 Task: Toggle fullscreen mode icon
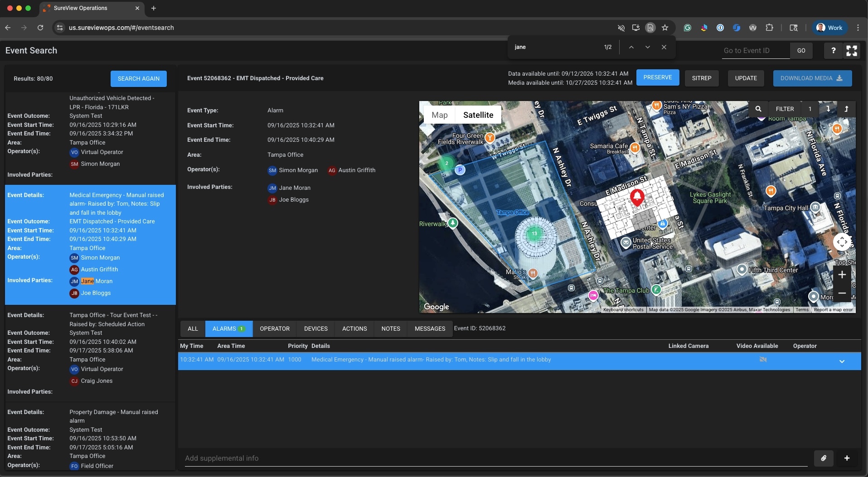[852, 51]
